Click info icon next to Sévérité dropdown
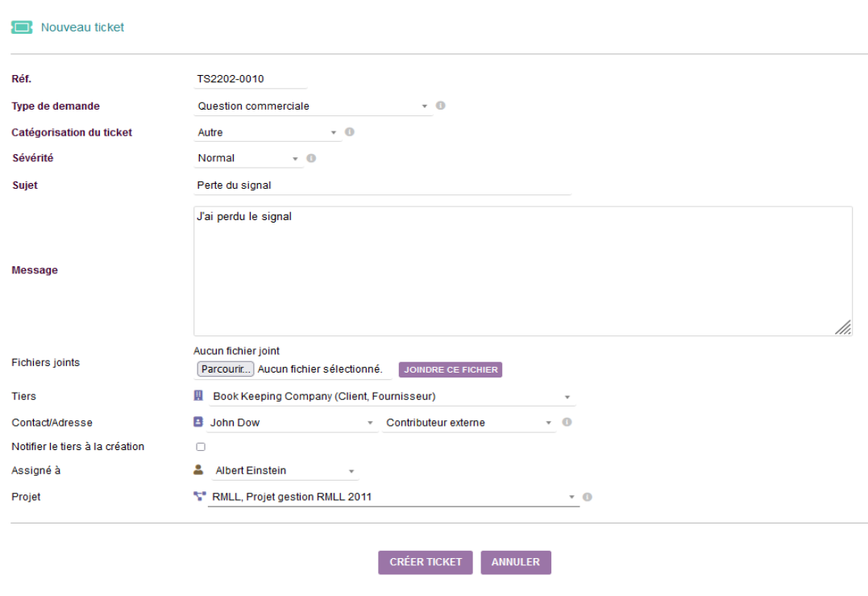This screenshot has width=868, height=596. (312, 158)
